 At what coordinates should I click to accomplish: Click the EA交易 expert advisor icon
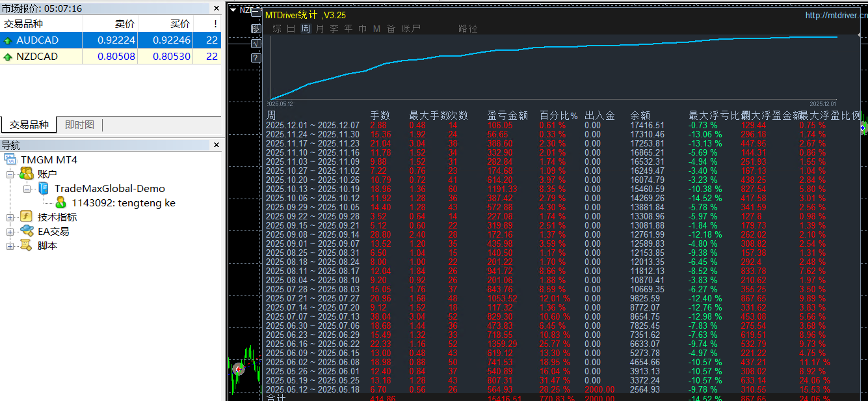(27, 231)
